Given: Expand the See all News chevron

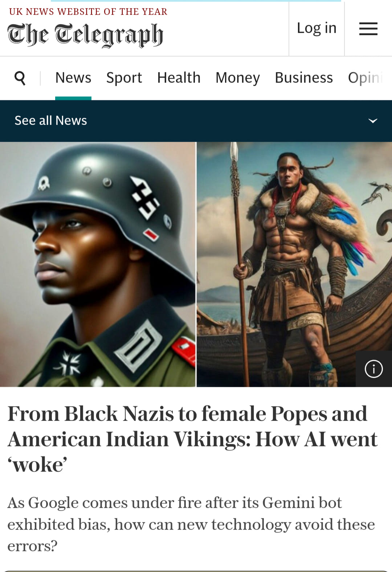Looking at the screenshot, I should pos(373,121).
